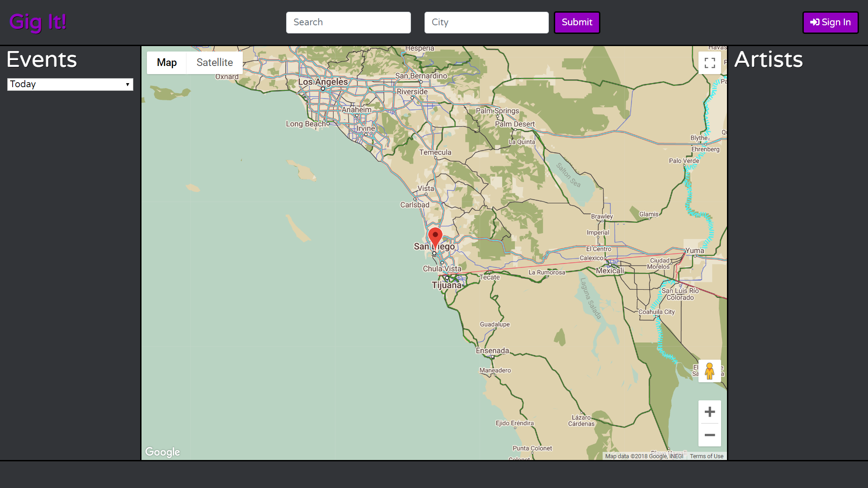Click the Tijuana city label

coord(446,285)
